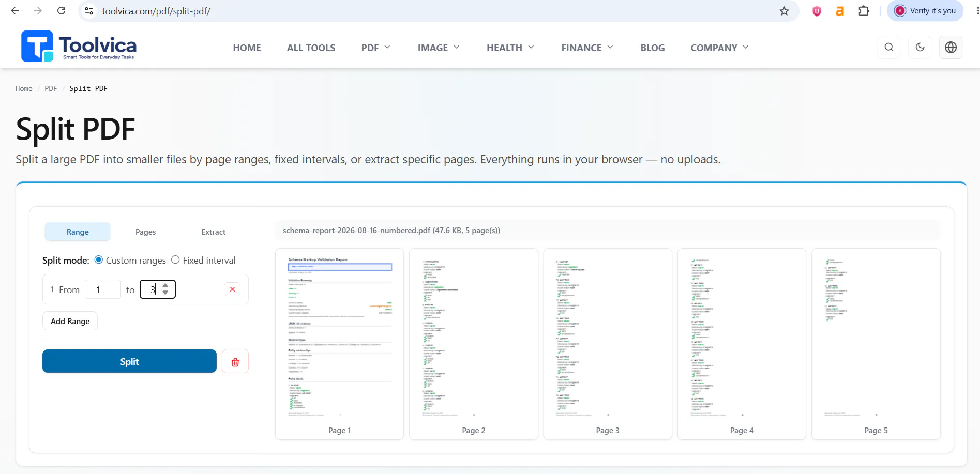Viewport: 980px width, 474px height.
Task: Click the From page input field
Action: pyautogui.click(x=103, y=289)
